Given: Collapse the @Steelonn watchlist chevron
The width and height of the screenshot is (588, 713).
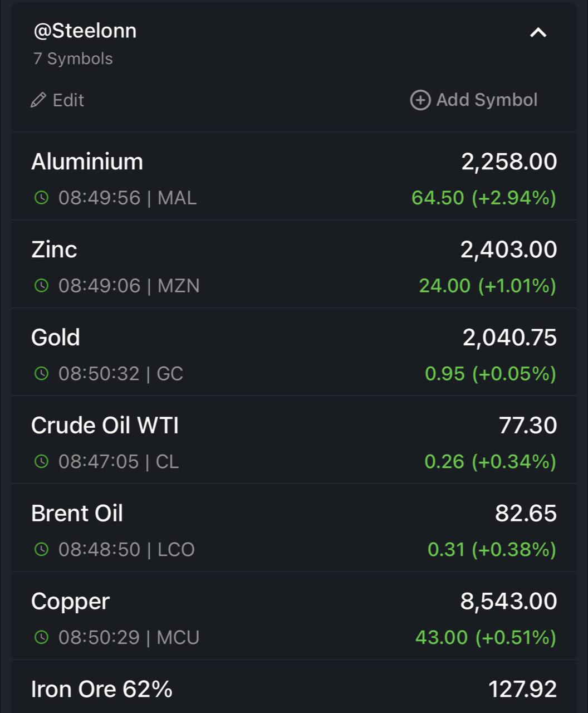Looking at the screenshot, I should click(x=538, y=33).
